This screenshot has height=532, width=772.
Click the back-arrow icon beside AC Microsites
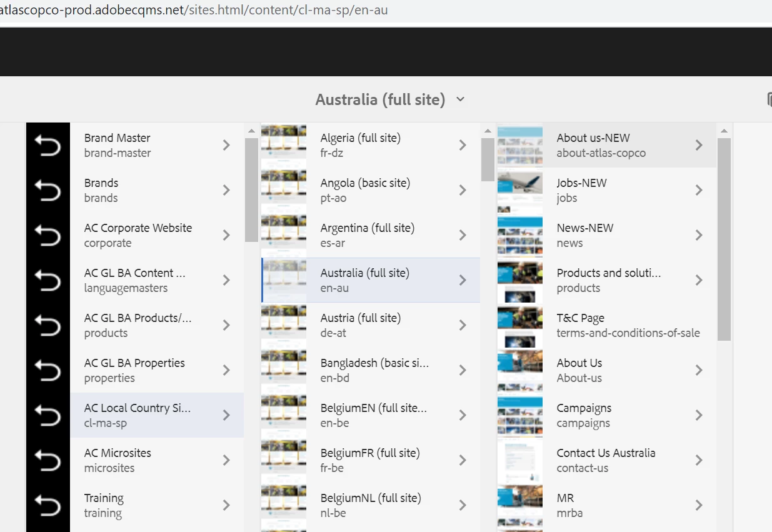pos(48,460)
